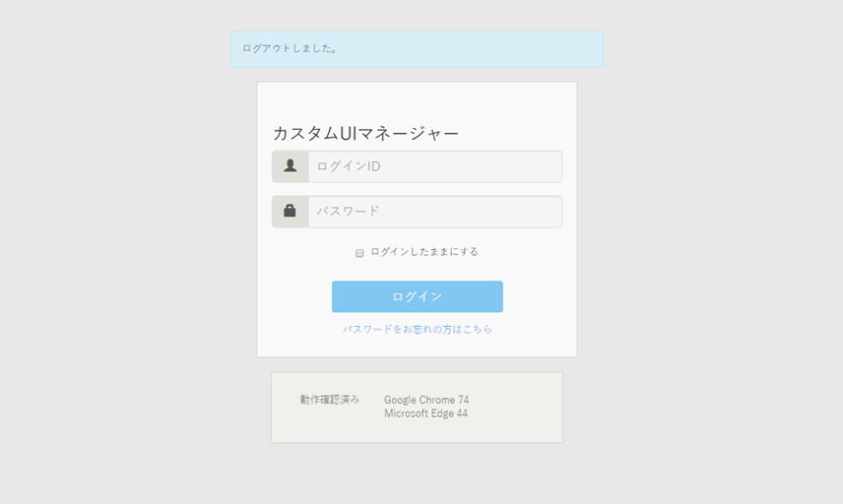Click the カスタムUIマネージャー heading

(365, 133)
